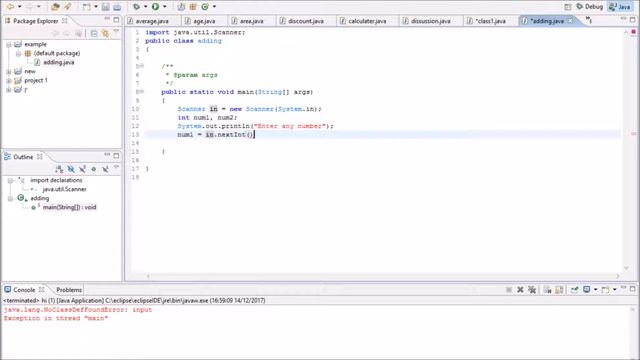Open the area.java editor tab
The image size is (640, 360).
pos(251,21)
